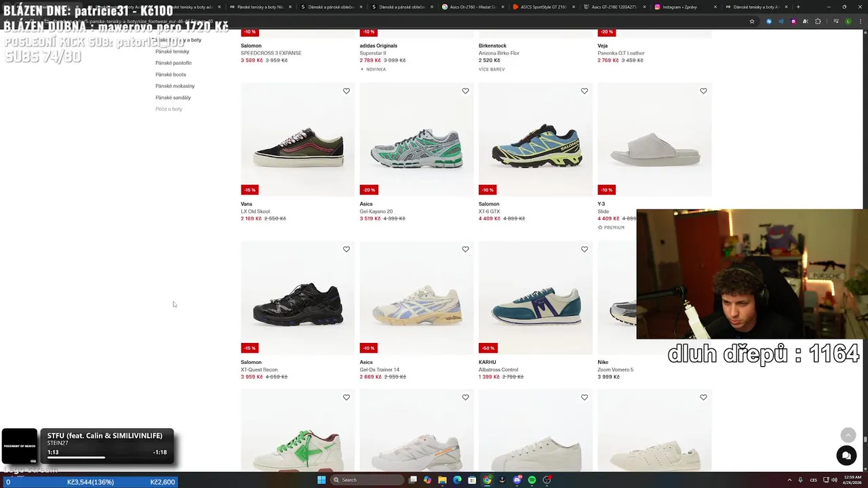Open Microsoft Edge from taskbar
This screenshot has height=488, width=868.
tap(457, 480)
